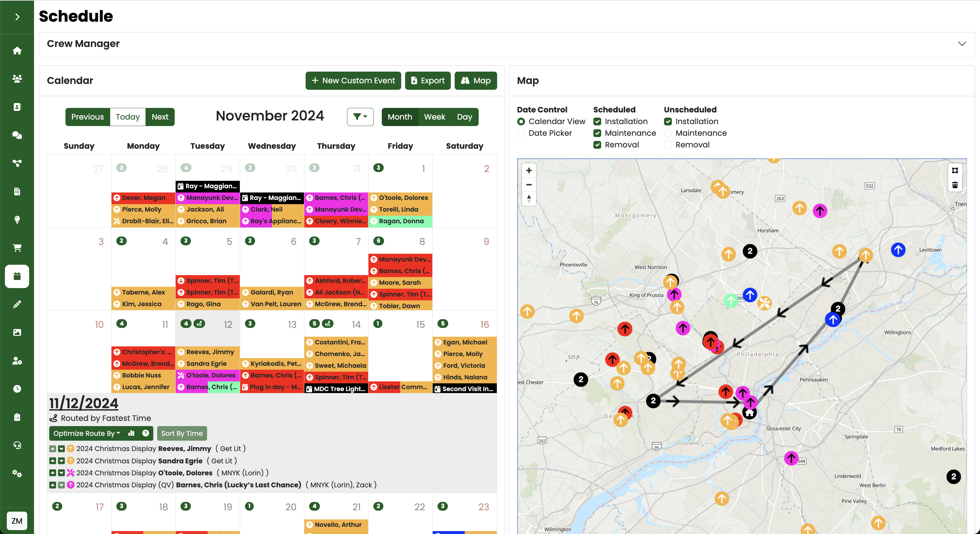Open Optimize Route By dropdown
Screen dimensions: 980x534
pos(86,433)
